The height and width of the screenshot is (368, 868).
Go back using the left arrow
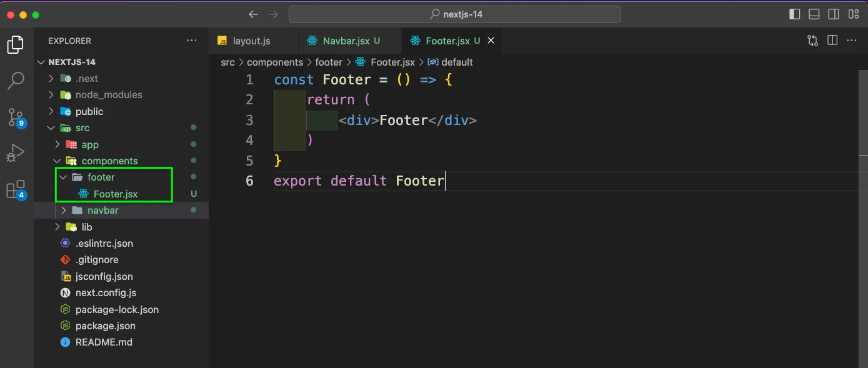pos(253,14)
